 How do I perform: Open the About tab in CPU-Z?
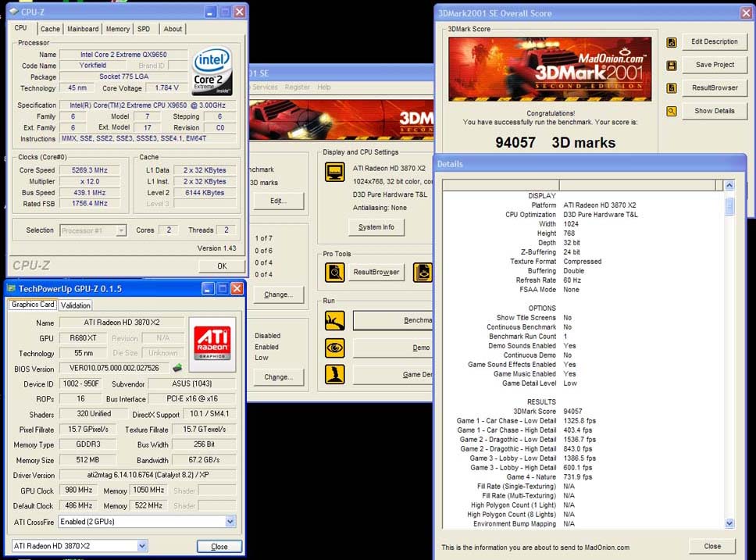(x=173, y=29)
